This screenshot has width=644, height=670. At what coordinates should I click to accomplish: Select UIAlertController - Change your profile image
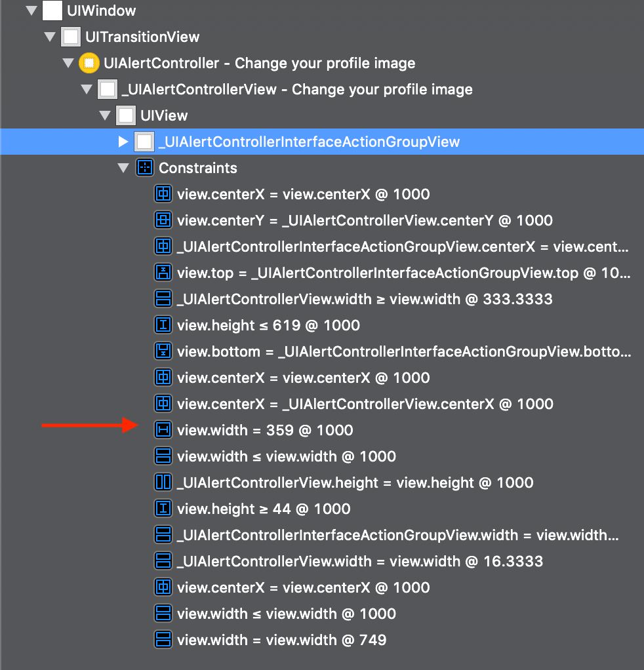pos(260,63)
